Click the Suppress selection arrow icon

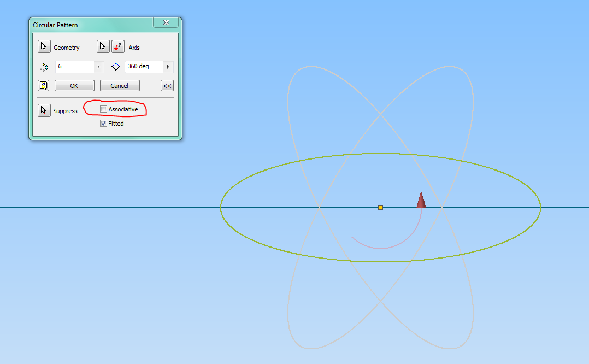point(44,110)
